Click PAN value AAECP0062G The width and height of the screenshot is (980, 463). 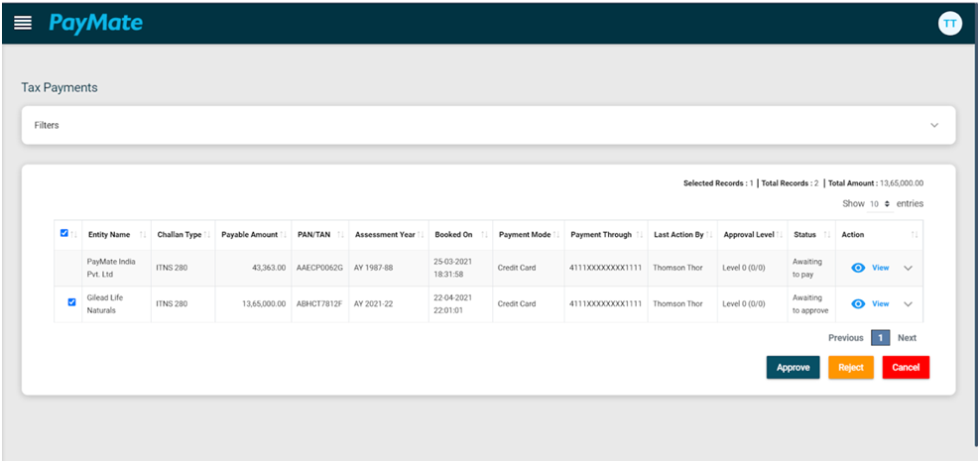(x=320, y=268)
